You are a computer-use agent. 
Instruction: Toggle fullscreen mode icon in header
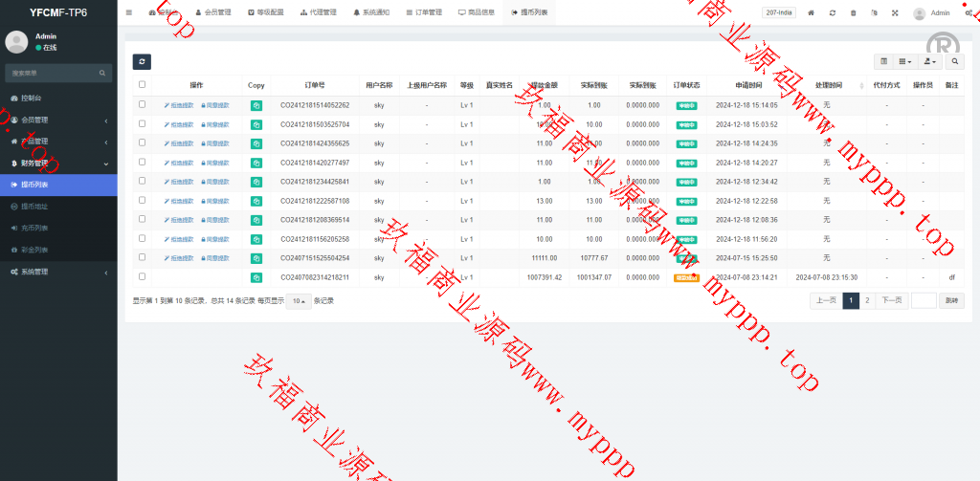895,13
